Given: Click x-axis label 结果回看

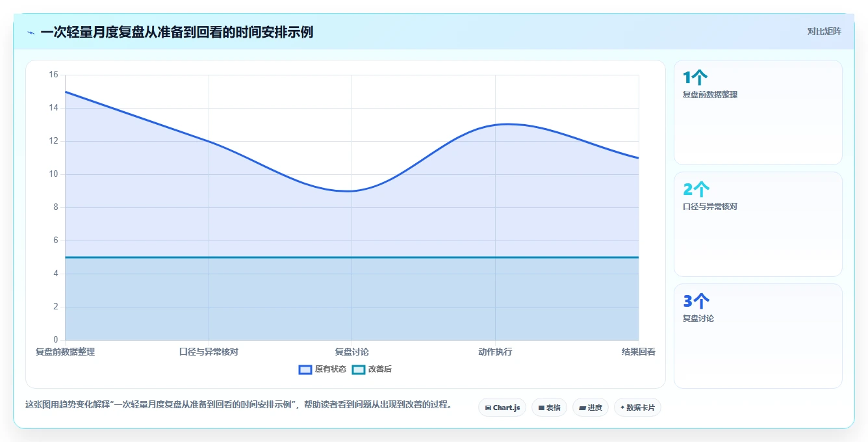Looking at the screenshot, I should [x=639, y=352].
